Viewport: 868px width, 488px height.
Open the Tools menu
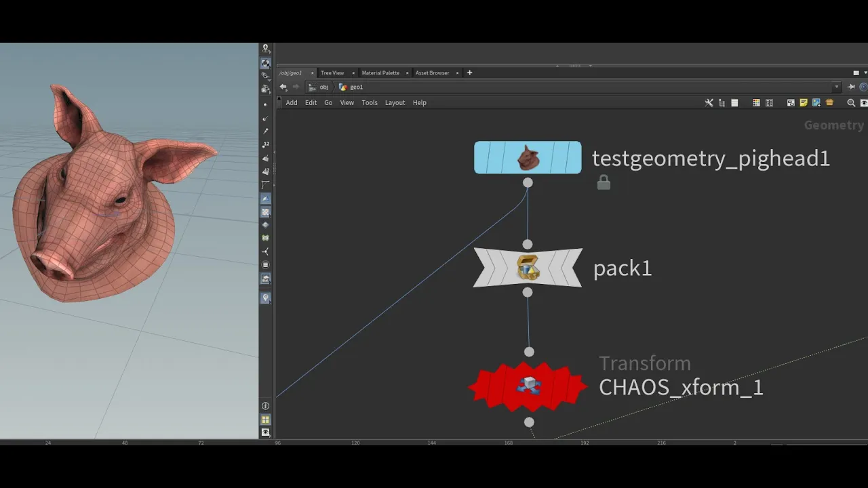coord(370,102)
